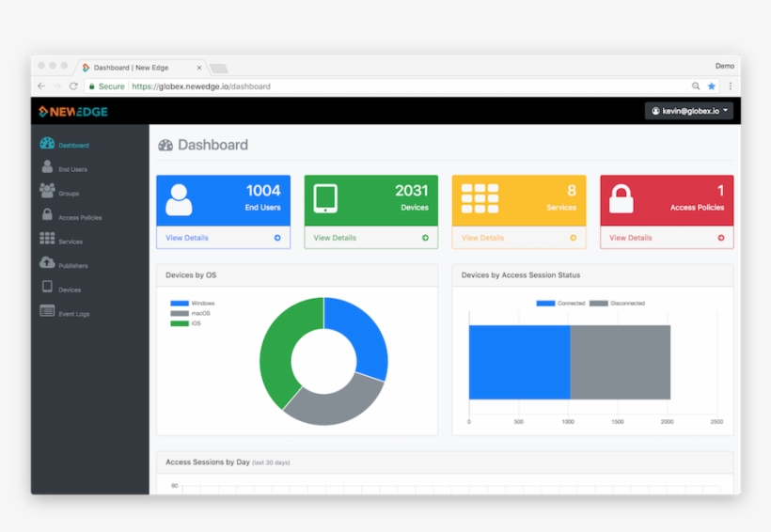Click the green iOS segment of donut chart
Image resolution: width=771 pixels, height=532 pixels.
pyautogui.click(x=275, y=352)
